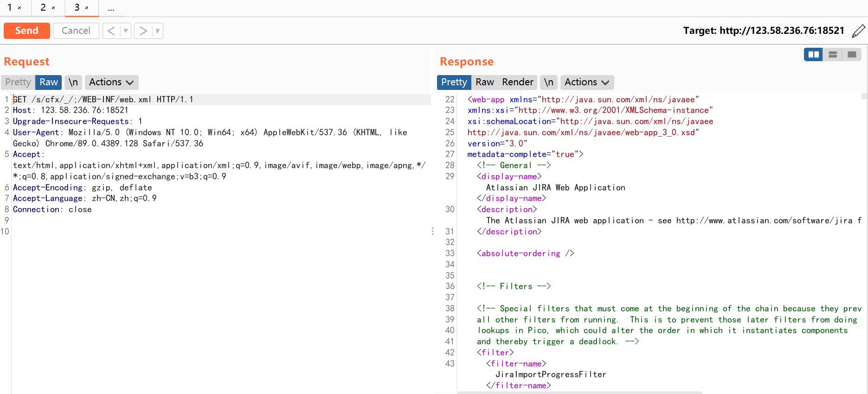Switch to top-bottom split layout

coord(833,55)
